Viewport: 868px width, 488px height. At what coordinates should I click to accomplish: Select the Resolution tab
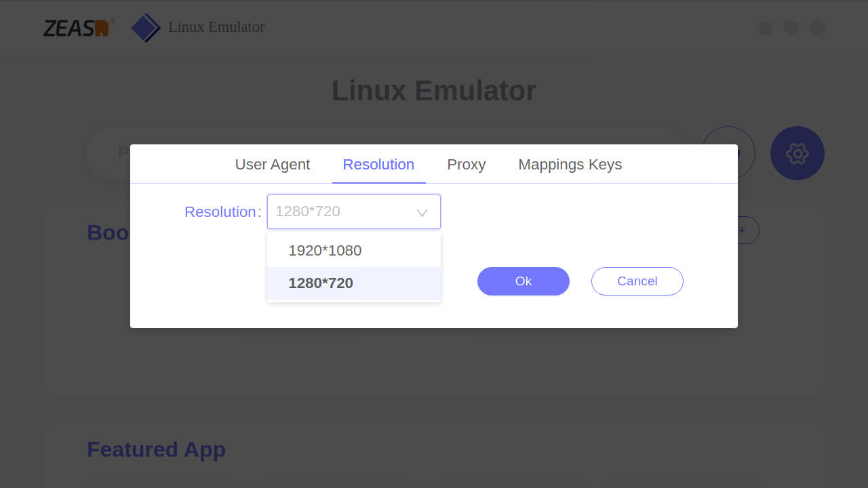click(x=378, y=165)
